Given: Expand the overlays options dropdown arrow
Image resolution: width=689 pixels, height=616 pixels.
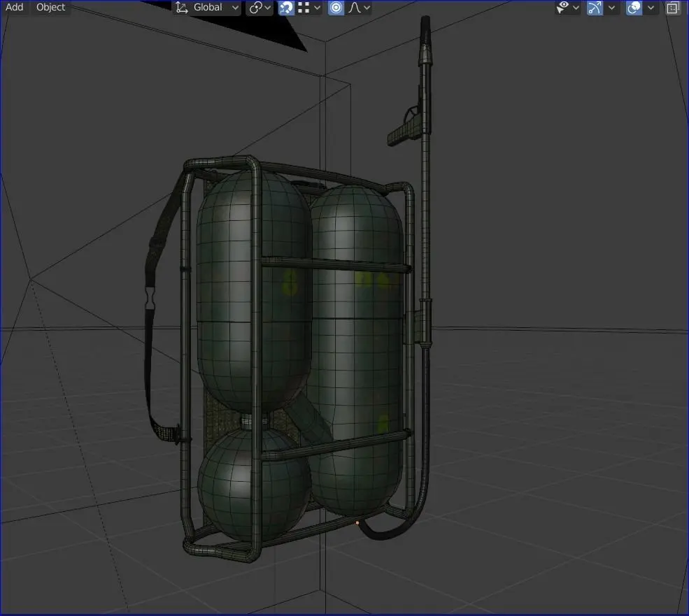Looking at the screenshot, I should pyautogui.click(x=651, y=8).
